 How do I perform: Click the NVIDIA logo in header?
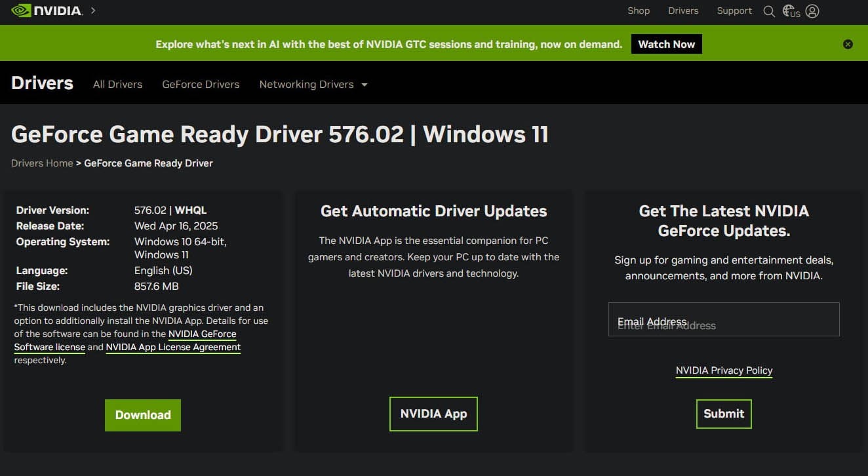coord(47,10)
